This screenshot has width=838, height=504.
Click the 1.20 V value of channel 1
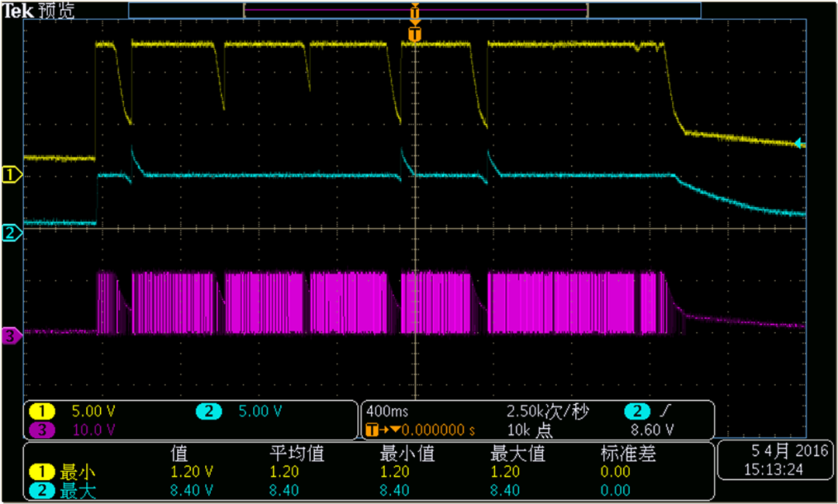point(192,472)
